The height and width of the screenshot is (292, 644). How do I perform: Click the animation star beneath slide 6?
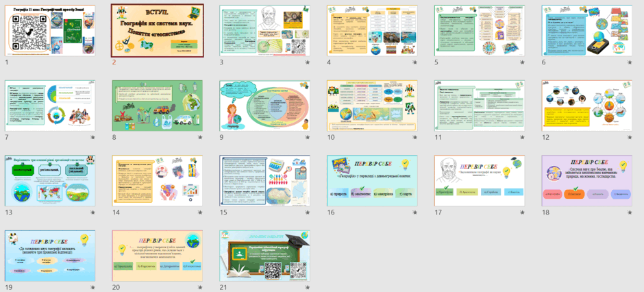point(630,62)
